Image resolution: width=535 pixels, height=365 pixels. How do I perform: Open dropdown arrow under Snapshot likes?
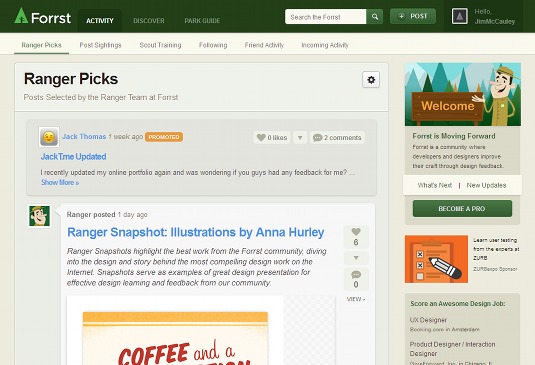click(356, 258)
